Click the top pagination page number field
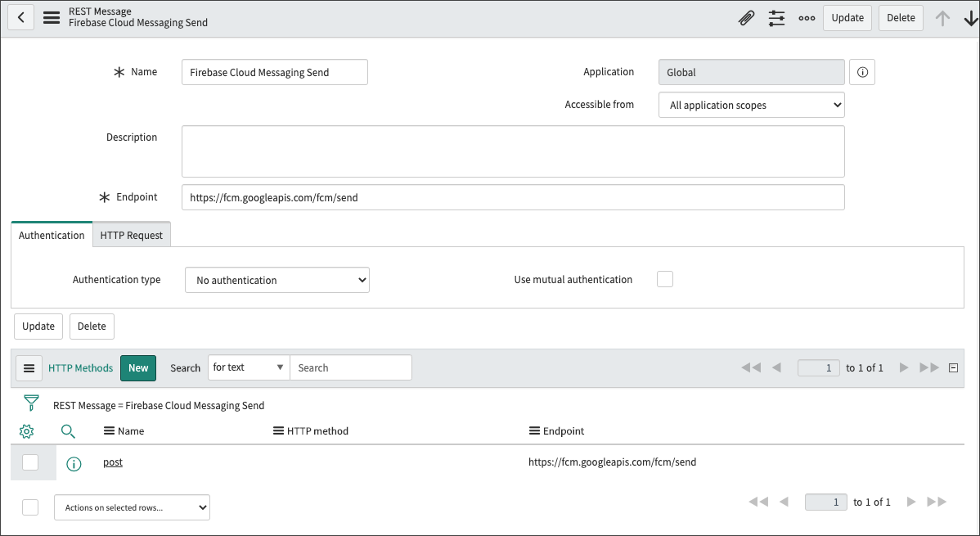The width and height of the screenshot is (980, 536). coord(818,367)
